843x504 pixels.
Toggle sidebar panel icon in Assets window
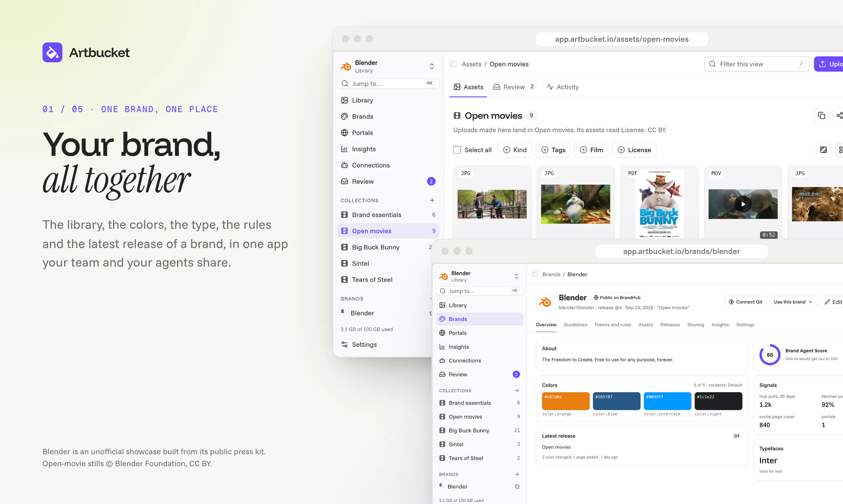(453, 64)
